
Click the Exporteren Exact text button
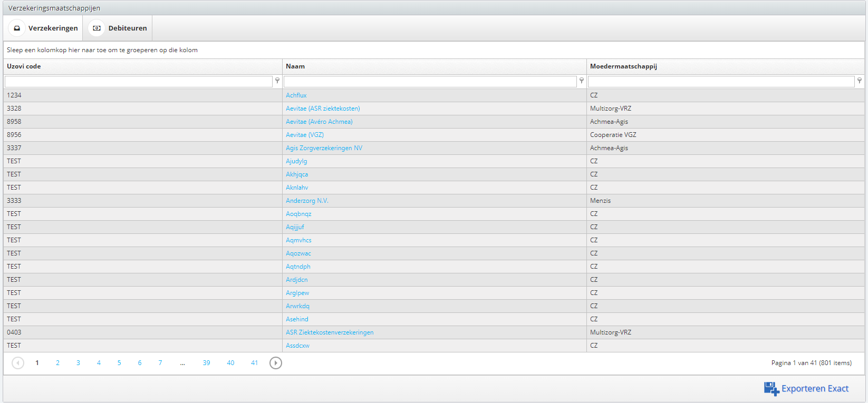tap(815, 389)
